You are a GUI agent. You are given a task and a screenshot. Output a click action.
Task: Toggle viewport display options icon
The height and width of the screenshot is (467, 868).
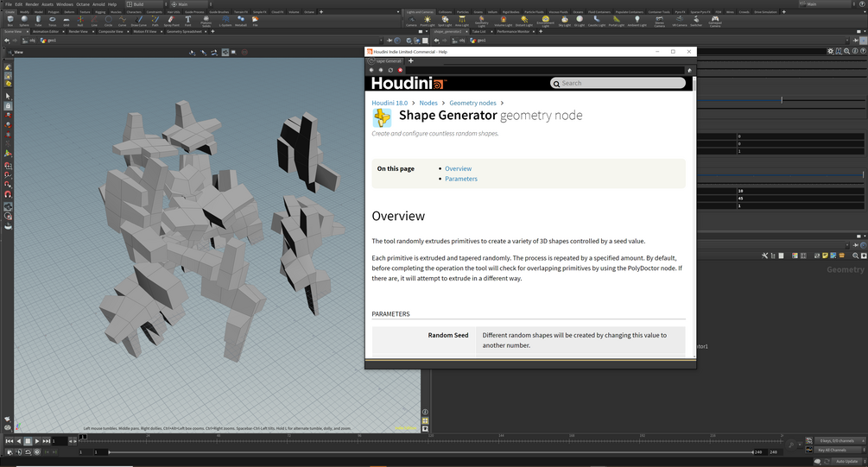[425, 429]
